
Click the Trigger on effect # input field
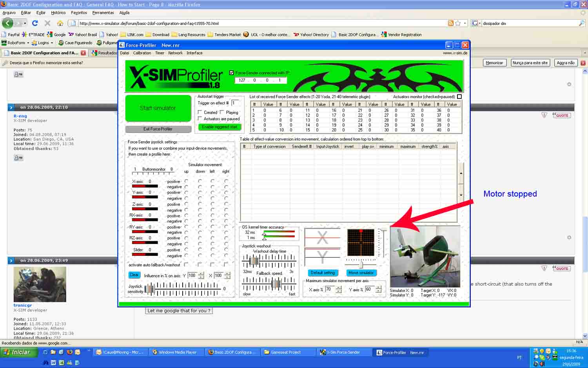coord(234,103)
